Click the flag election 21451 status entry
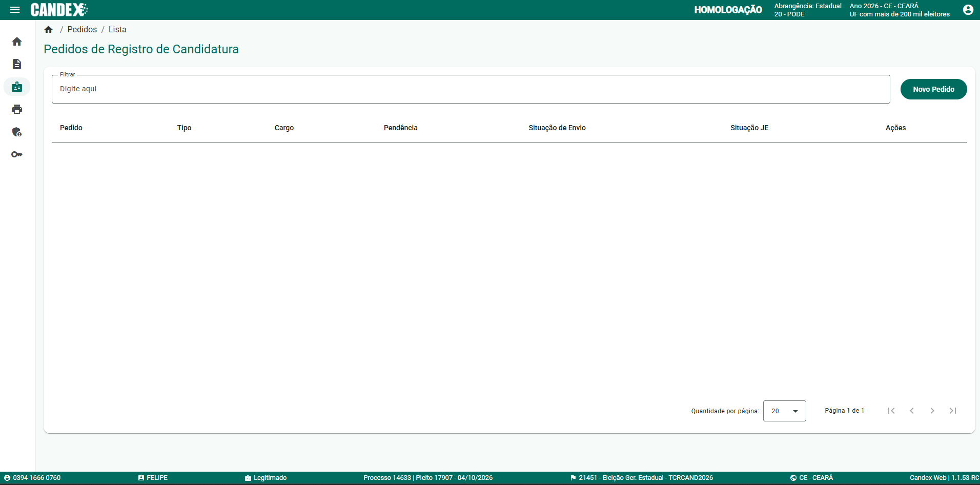Image resolution: width=980 pixels, height=485 pixels. tap(641, 478)
